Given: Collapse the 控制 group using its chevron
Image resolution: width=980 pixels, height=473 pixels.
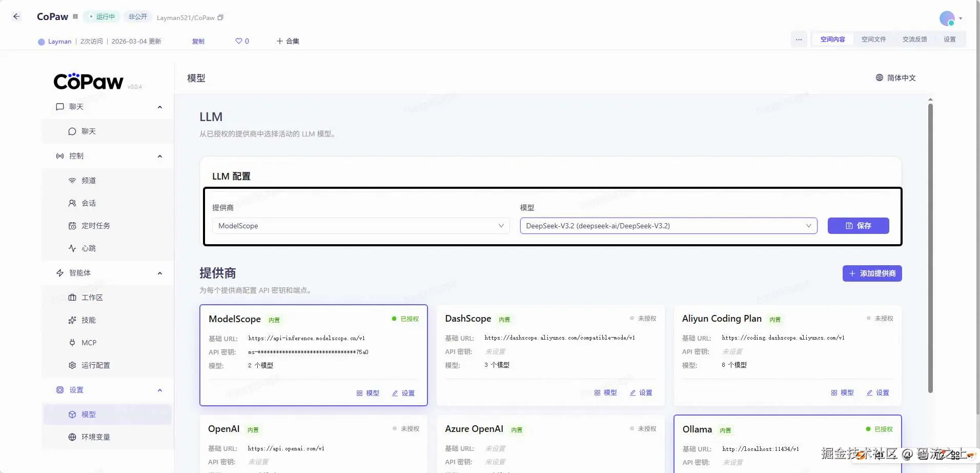Looking at the screenshot, I should 160,156.
